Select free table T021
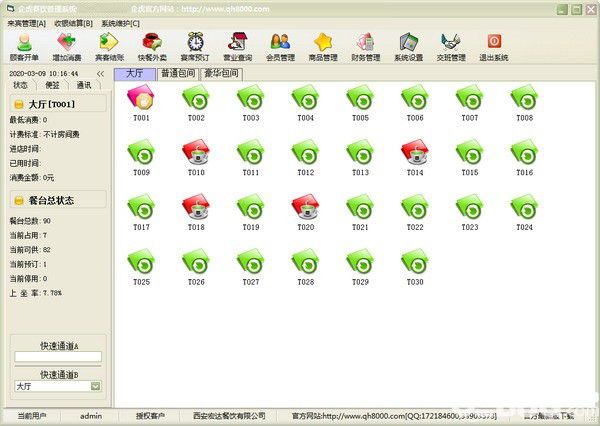The width and height of the screenshot is (600, 426). pyautogui.click(x=360, y=212)
